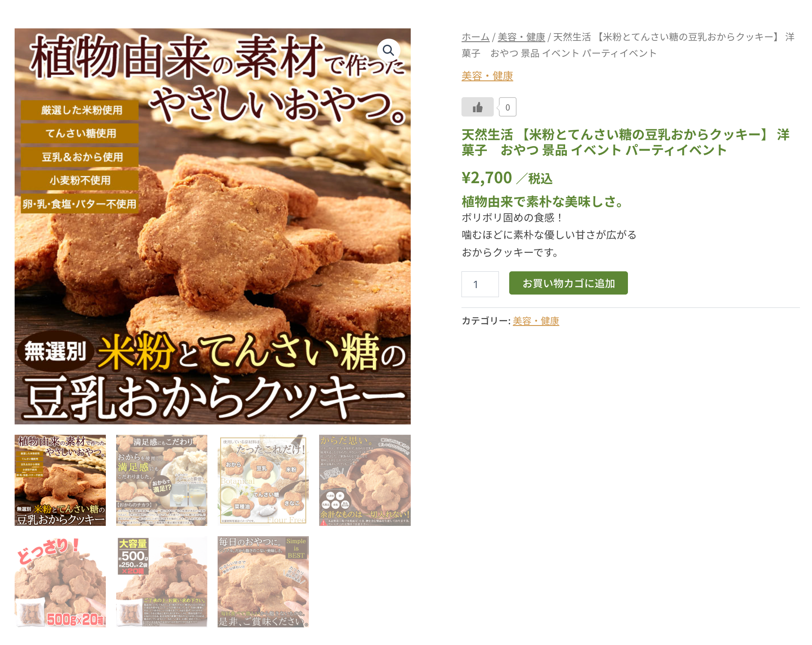Click お買い物カゴに追加 button
The height and width of the screenshot is (645, 812).
click(568, 283)
